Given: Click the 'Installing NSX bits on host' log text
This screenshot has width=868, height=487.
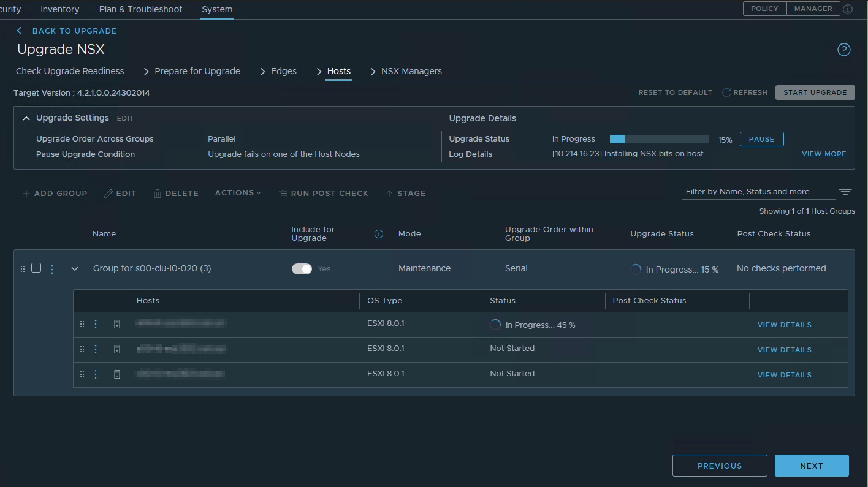Looking at the screenshot, I should pyautogui.click(x=628, y=154).
